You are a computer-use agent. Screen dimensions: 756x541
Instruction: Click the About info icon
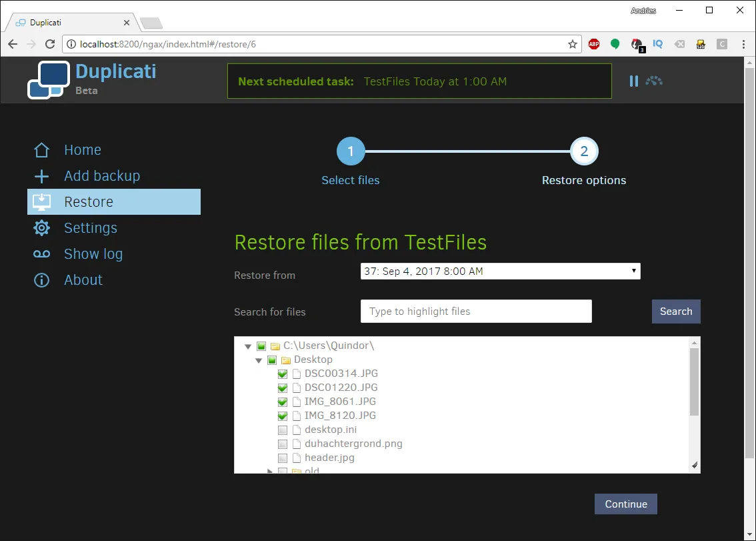(x=41, y=280)
